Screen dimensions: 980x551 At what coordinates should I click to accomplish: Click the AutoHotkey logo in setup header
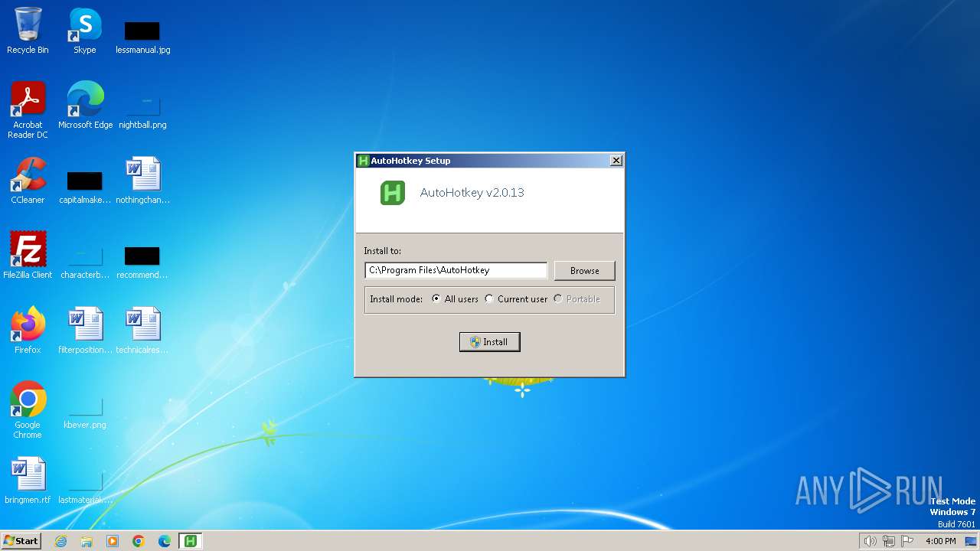point(393,193)
